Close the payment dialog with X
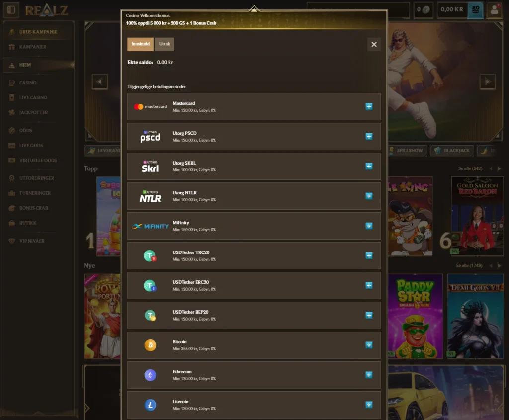 coord(374,44)
